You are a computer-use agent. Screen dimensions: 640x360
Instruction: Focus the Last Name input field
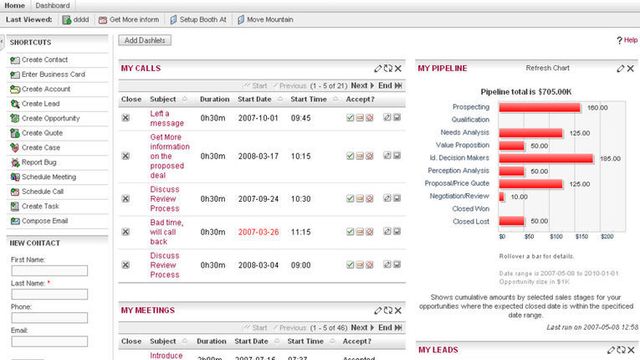coord(49,294)
